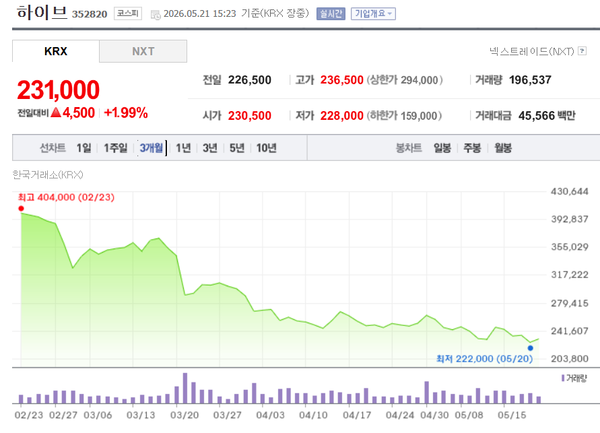Click the 03/20 date axis label
The image size is (600, 433).
(184, 415)
